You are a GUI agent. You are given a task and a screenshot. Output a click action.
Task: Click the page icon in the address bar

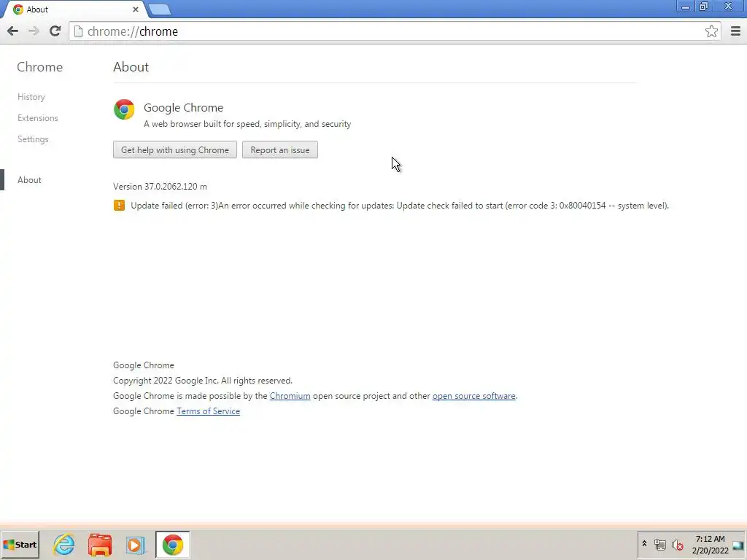[78, 31]
